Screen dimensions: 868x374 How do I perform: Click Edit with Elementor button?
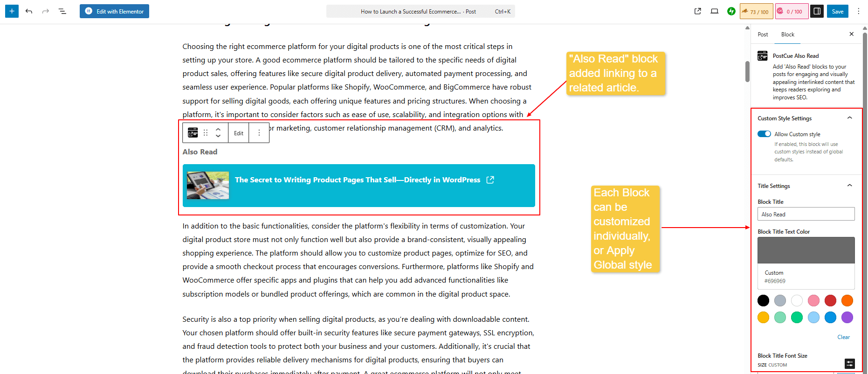114,11
